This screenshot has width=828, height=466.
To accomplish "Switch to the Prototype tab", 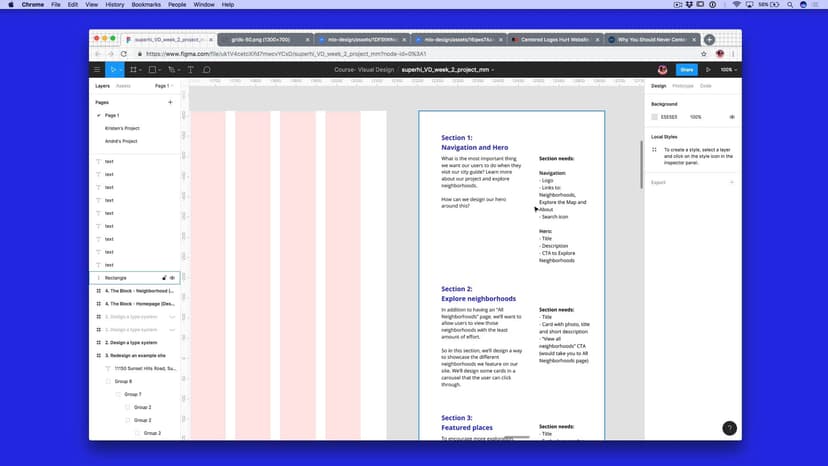I will [682, 86].
